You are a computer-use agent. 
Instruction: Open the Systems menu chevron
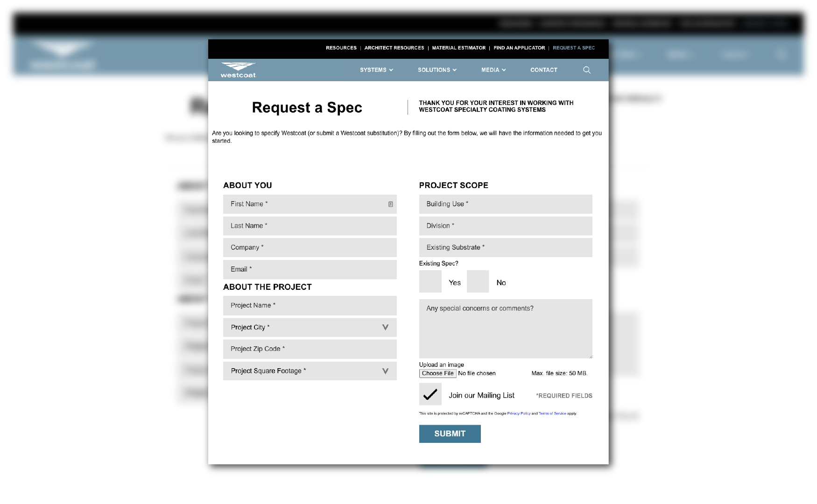click(390, 70)
